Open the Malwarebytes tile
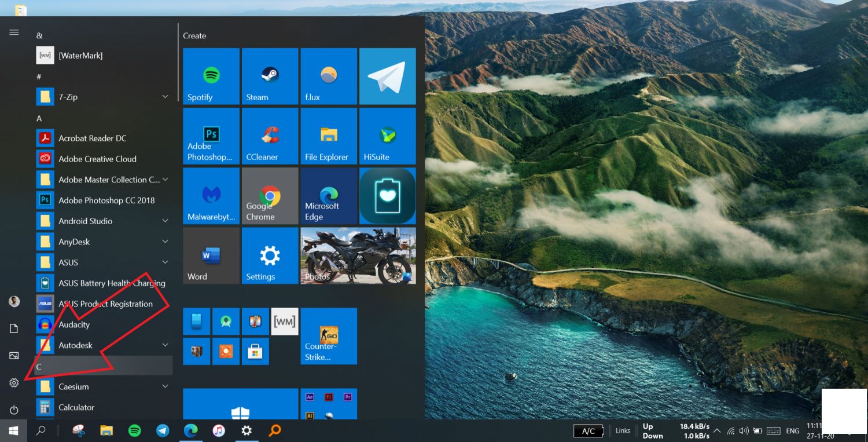 tap(211, 196)
